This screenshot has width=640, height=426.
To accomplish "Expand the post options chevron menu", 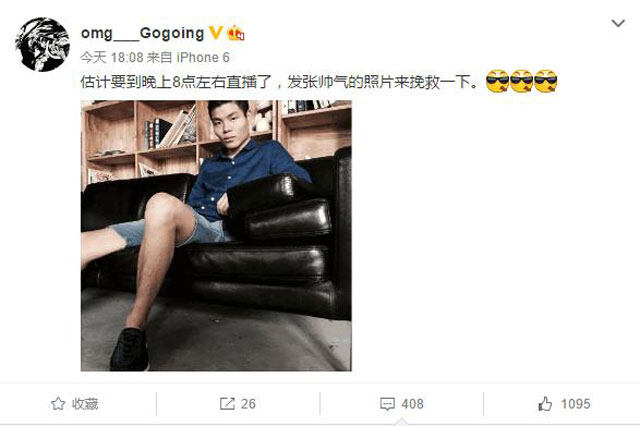I will click(618, 23).
